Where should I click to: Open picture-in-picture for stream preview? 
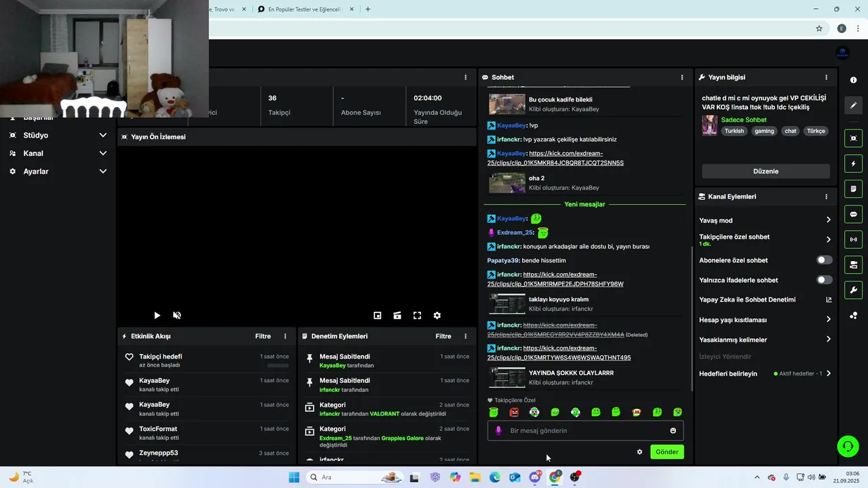[378, 315]
